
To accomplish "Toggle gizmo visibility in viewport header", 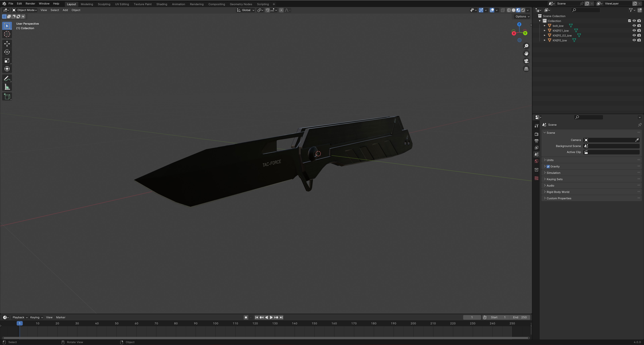I will click(x=481, y=10).
